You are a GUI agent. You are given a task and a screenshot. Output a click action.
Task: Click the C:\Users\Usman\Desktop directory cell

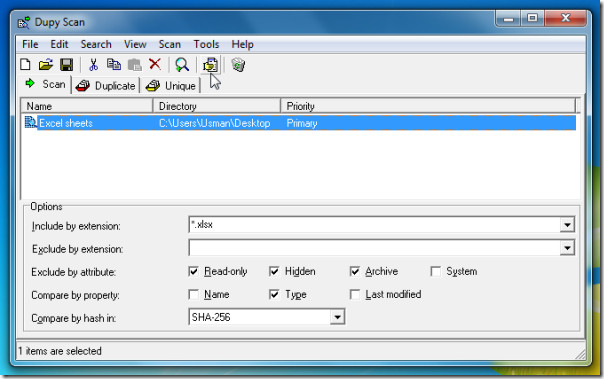215,123
